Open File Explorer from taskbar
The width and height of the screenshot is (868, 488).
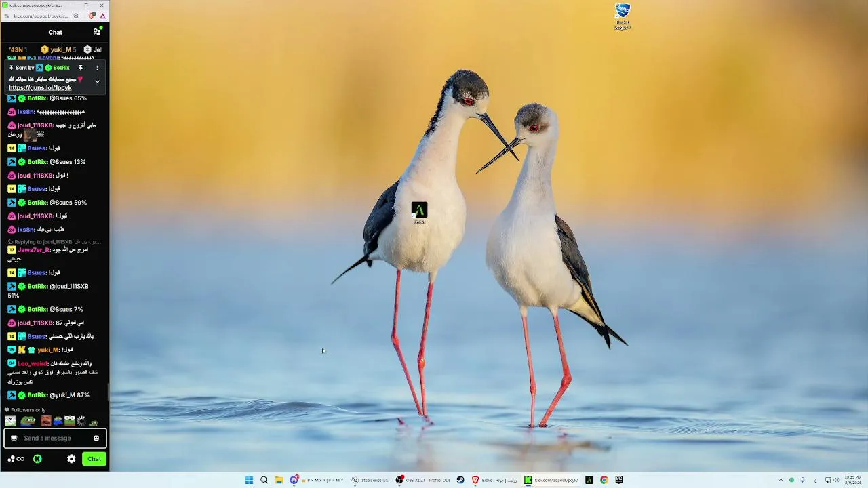point(279,480)
